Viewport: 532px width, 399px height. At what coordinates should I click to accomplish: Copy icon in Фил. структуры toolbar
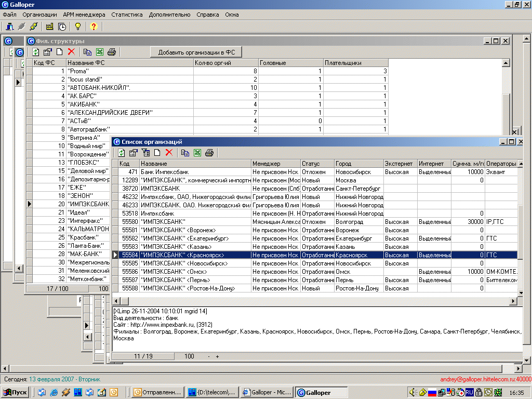(x=87, y=52)
